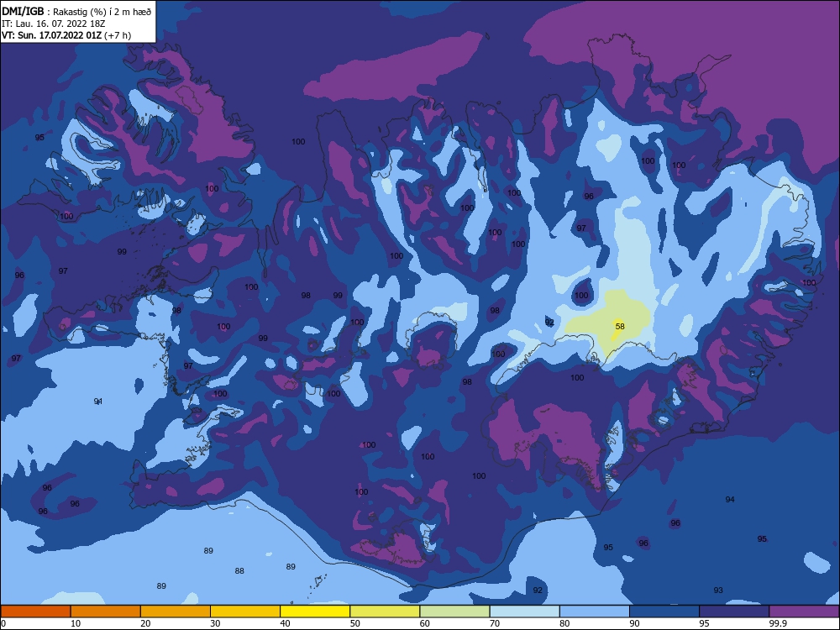This screenshot has width=840, height=630.
Task: Click the legend label 50
Action: 355,623
